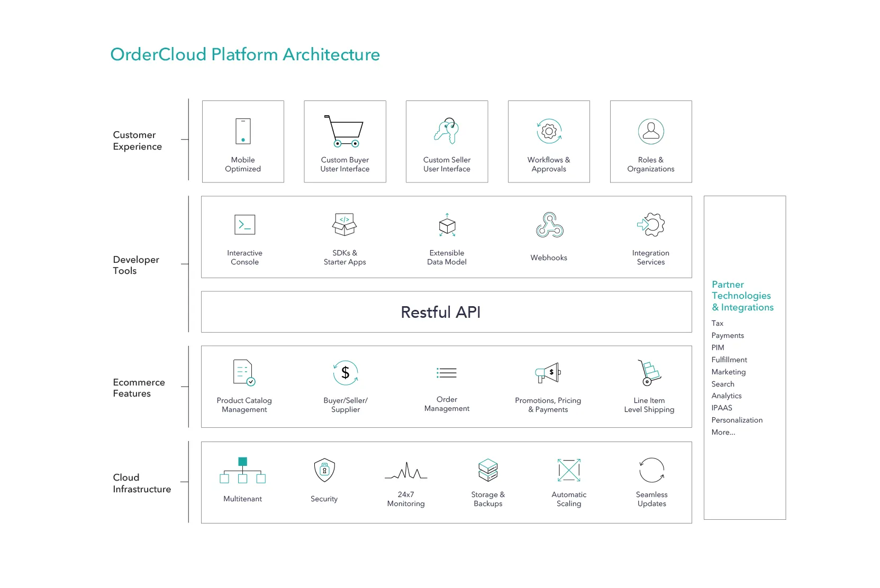
Task: Click the Custom Buyer shopping cart icon
Action: tap(344, 131)
